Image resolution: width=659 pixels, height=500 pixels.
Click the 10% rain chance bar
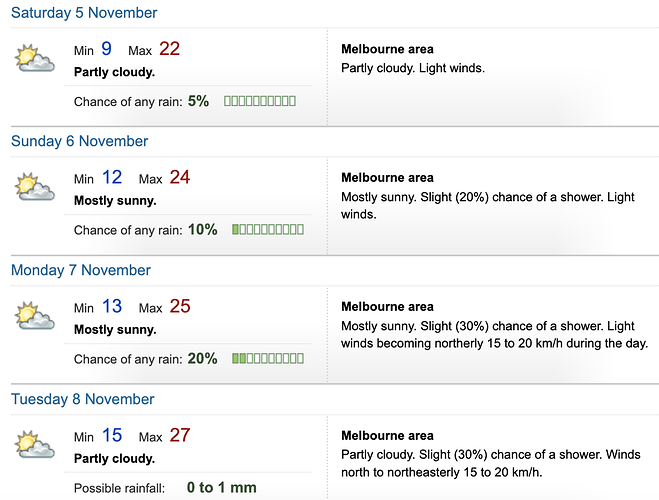tap(268, 229)
